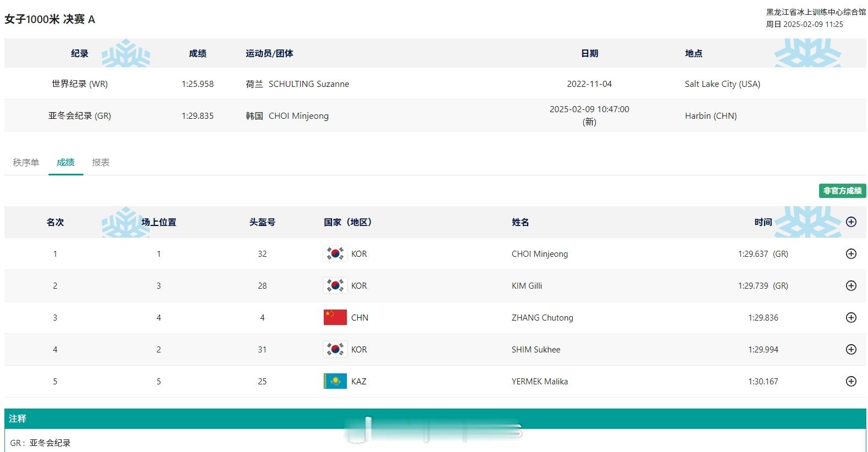Select athlete name KIM Gilli
The width and height of the screenshot is (868, 452).
(x=527, y=285)
